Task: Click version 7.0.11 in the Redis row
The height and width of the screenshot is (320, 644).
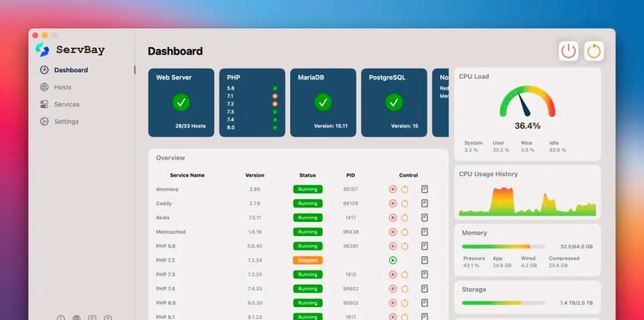Action: pyautogui.click(x=255, y=218)
